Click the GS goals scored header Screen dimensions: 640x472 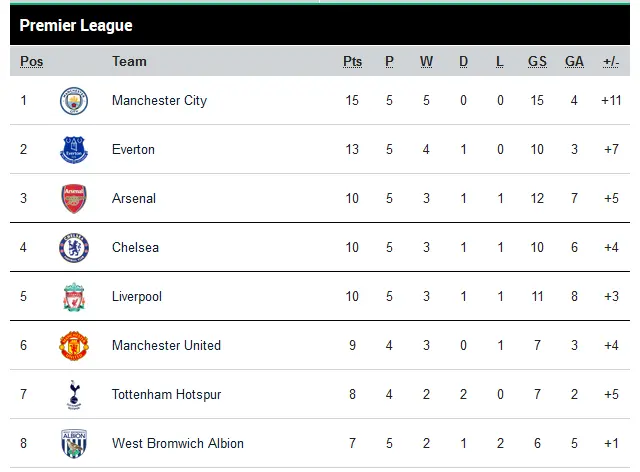click(x=537, y=62)
